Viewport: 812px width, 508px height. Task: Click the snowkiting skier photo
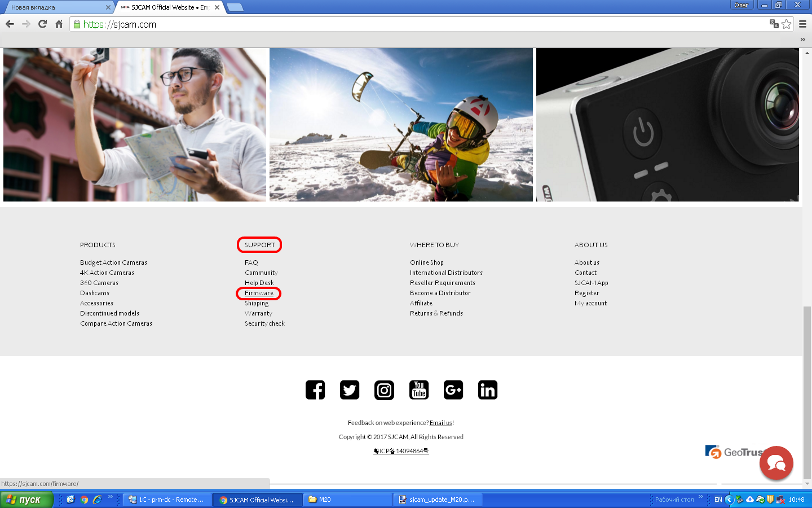point(401,125)
